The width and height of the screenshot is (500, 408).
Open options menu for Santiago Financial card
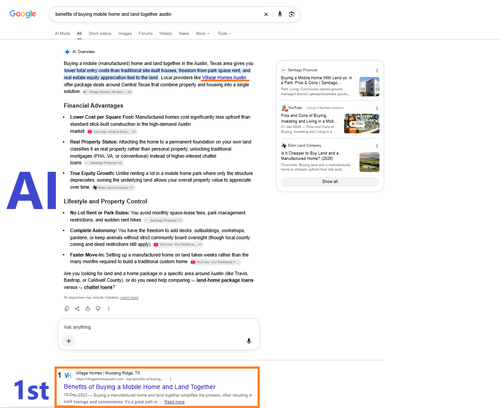[x=377, y=71]
